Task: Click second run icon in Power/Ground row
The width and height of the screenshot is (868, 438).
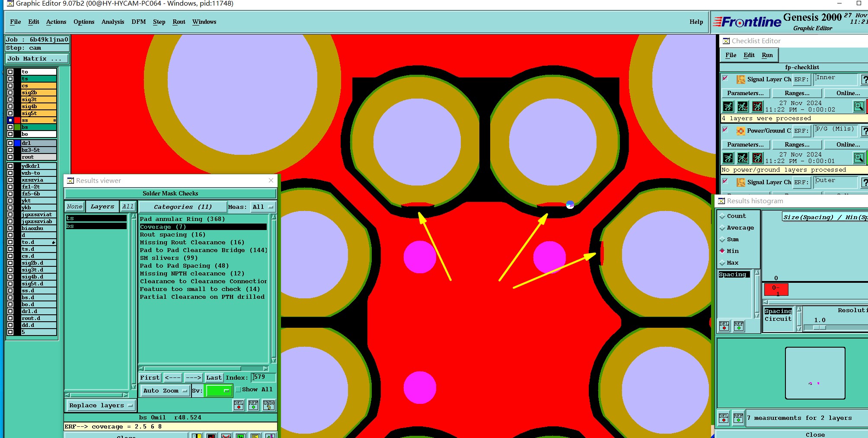Action: click(x=743, y=158)
